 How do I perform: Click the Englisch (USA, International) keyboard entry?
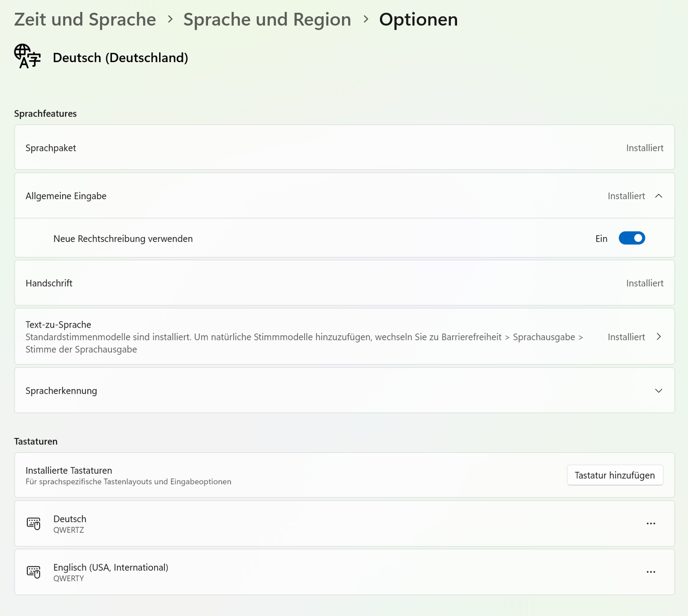[111, 567]
